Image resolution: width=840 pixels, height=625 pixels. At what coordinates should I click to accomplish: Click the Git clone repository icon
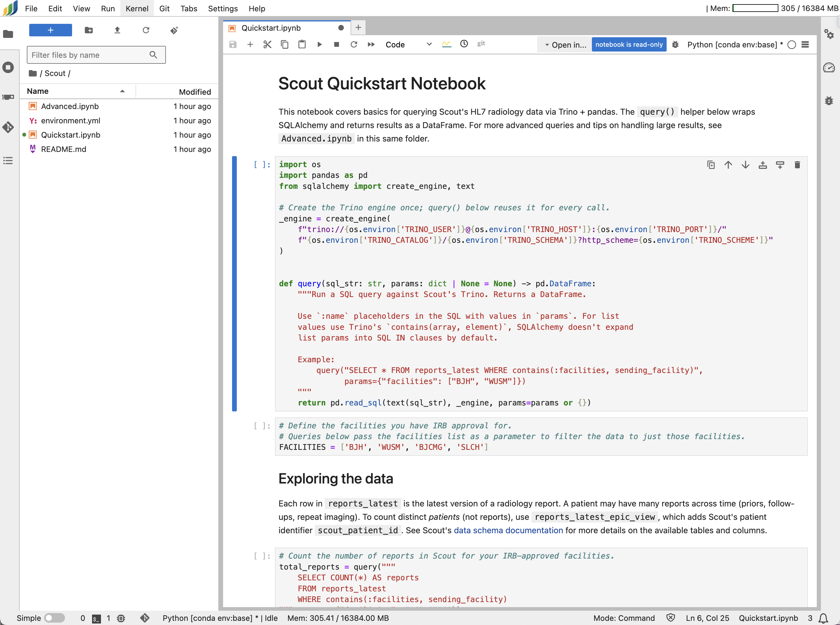pos(174,30)
